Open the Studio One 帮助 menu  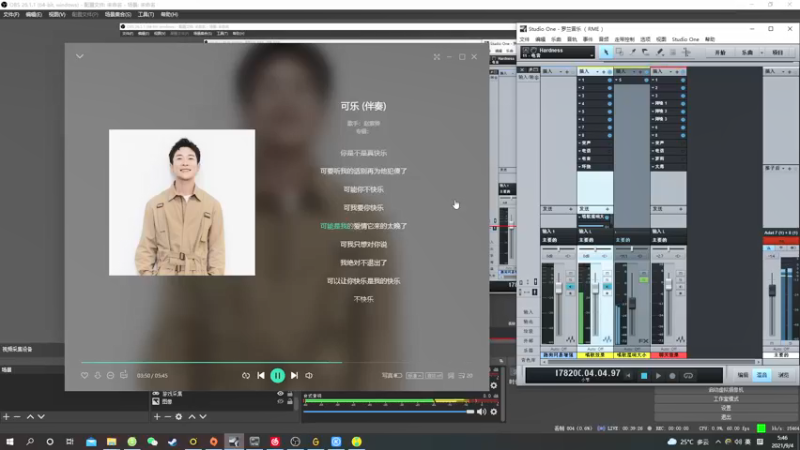click(x=710, y=39)
